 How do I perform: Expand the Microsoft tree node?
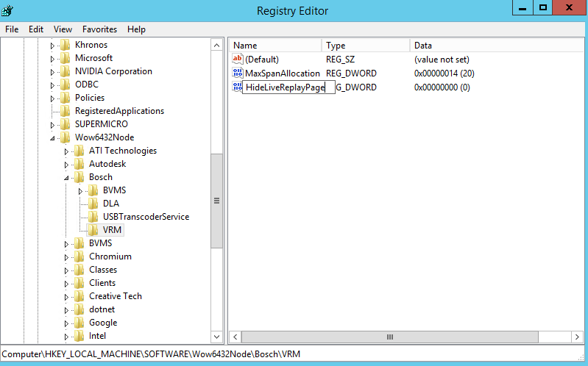[52, 58]
